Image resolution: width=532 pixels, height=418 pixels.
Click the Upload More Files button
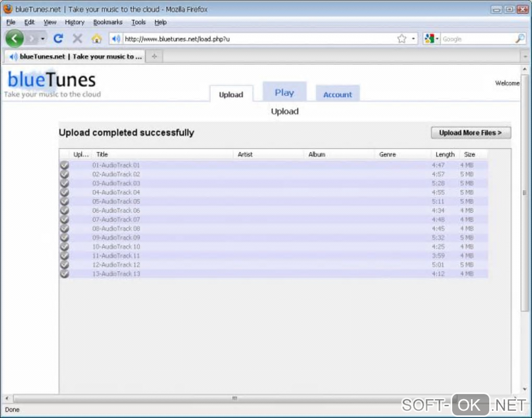click(470, 133)
